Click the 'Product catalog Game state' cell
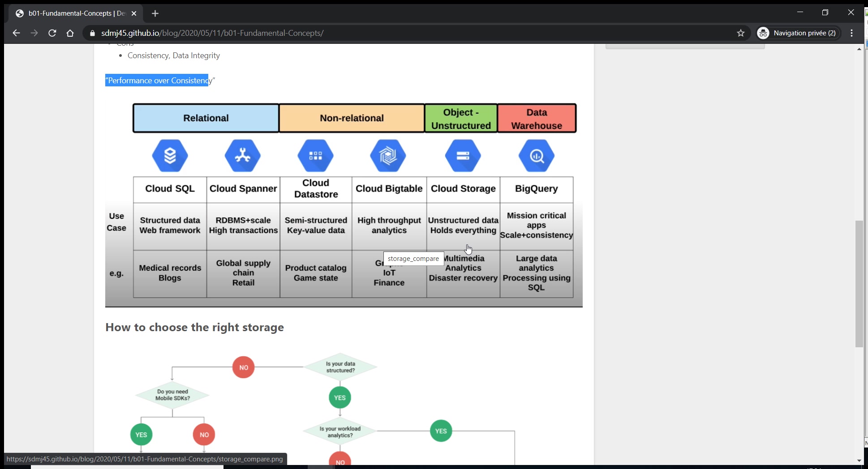The height and width of the screenshot is (469, 868). pos(316,273)
